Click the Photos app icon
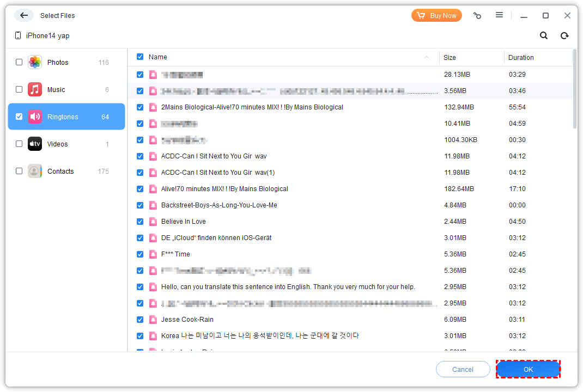This screenshot has height=392, width=583. pyautogui.click(x=35, y=62)
